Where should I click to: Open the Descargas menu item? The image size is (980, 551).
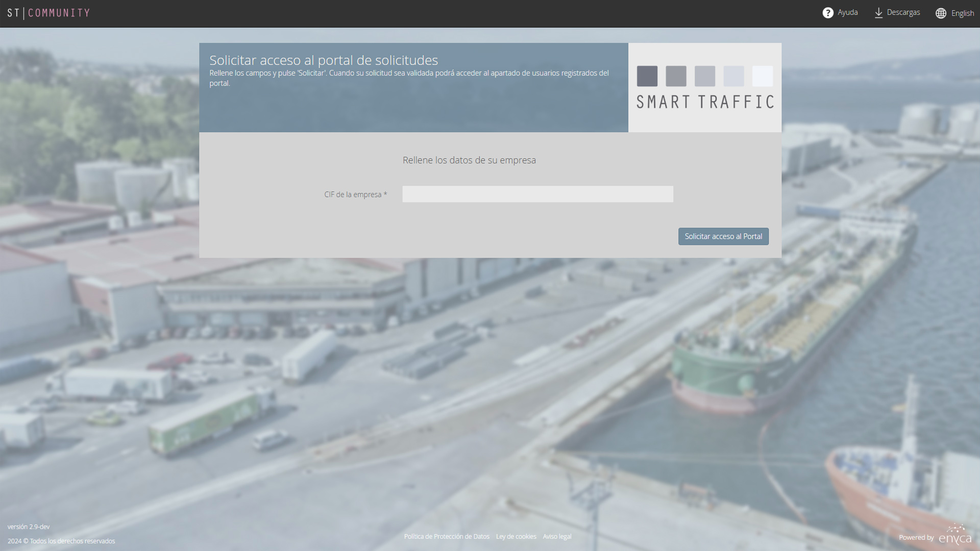tap(903, 12)
